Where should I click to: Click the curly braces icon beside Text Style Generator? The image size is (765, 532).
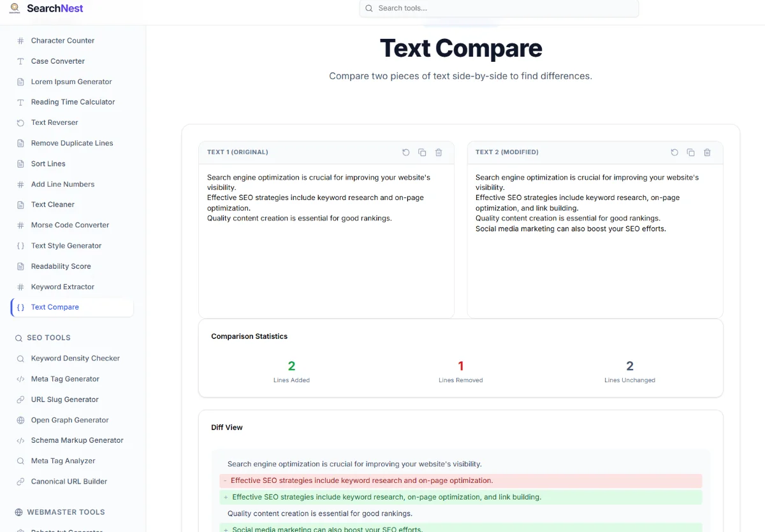coord(20,245)
